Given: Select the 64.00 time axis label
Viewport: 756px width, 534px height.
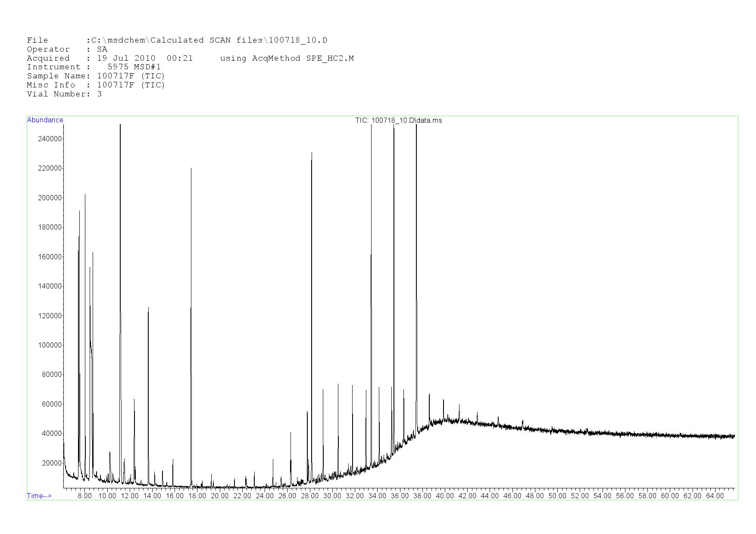Looking at the screenshot, I should 714,496.
